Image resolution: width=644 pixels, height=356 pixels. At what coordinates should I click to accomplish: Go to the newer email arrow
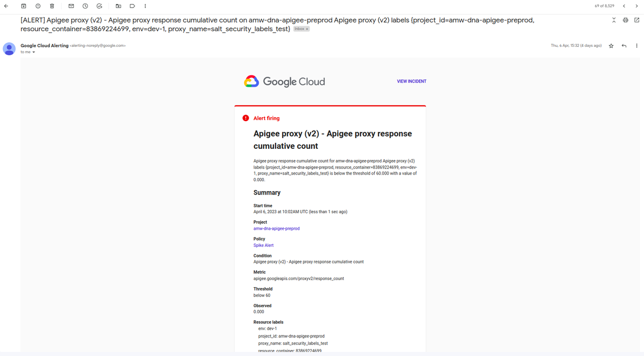(x=624, y=6)
